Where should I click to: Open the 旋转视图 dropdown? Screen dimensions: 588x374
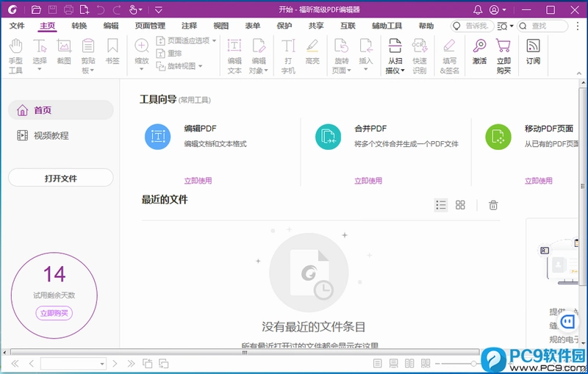pyautogui.click(x=200, y=66)
